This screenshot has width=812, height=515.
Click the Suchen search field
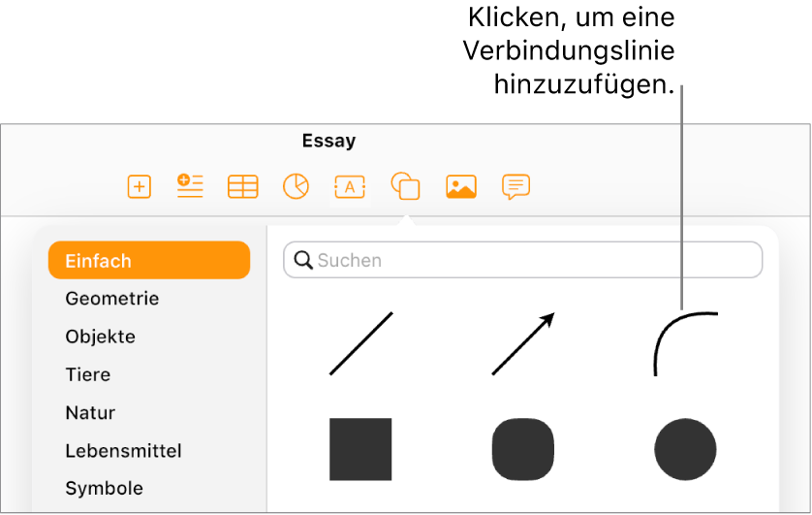(x=523, y=260)
